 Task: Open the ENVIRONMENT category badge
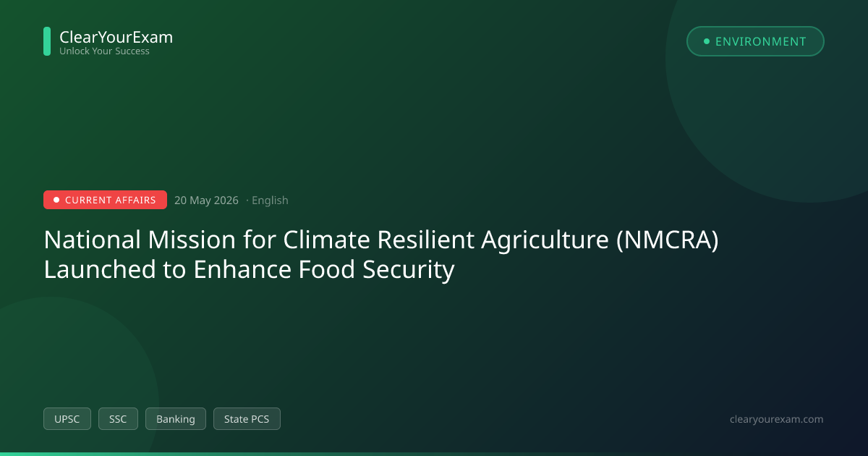[755, 41]
